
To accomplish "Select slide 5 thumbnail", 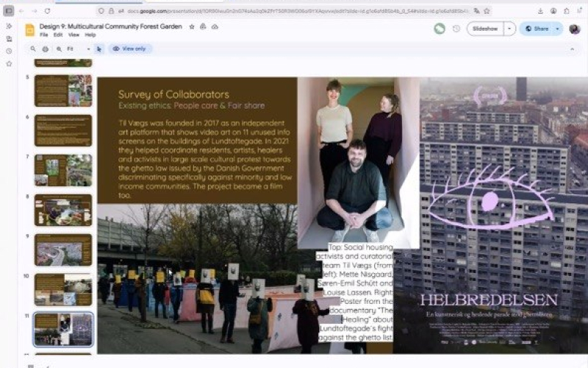I will pos(63,91).
